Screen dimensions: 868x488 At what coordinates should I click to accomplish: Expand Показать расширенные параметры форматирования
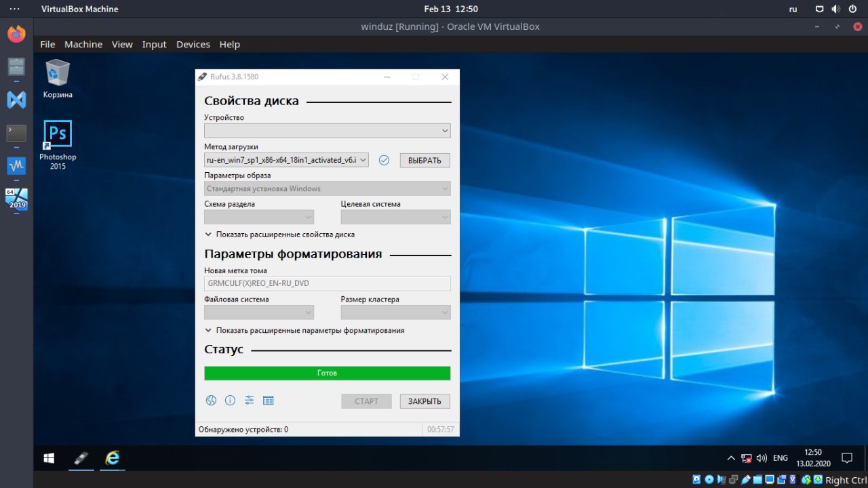click(304, 331)
